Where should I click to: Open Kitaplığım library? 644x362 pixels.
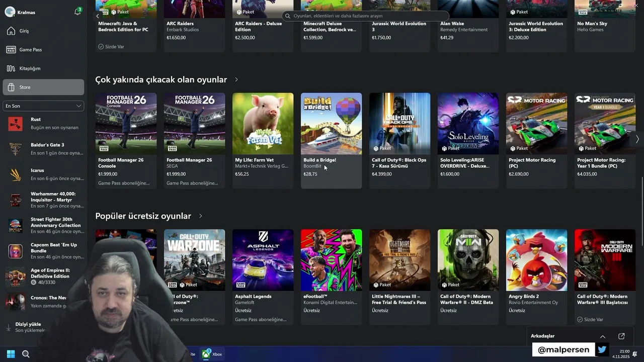(43, 68)
